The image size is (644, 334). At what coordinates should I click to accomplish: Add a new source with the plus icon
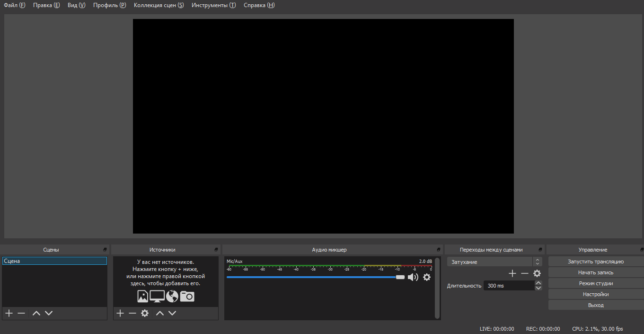(120, 313)
